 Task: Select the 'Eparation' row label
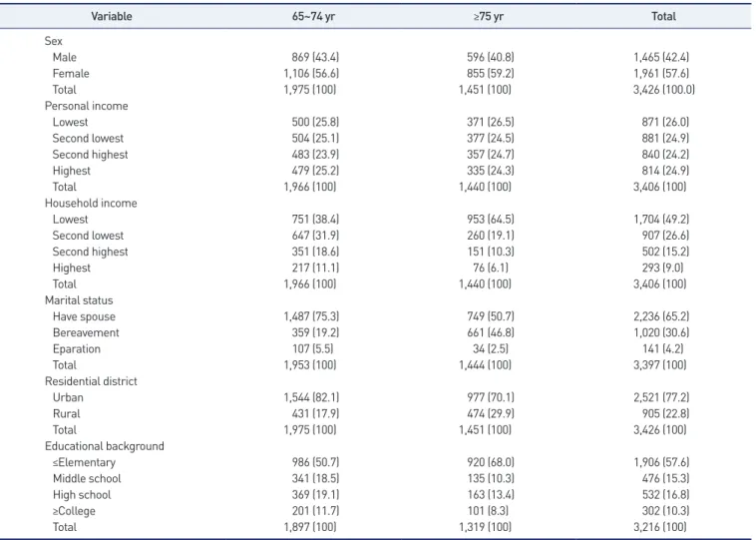point(77,349)
